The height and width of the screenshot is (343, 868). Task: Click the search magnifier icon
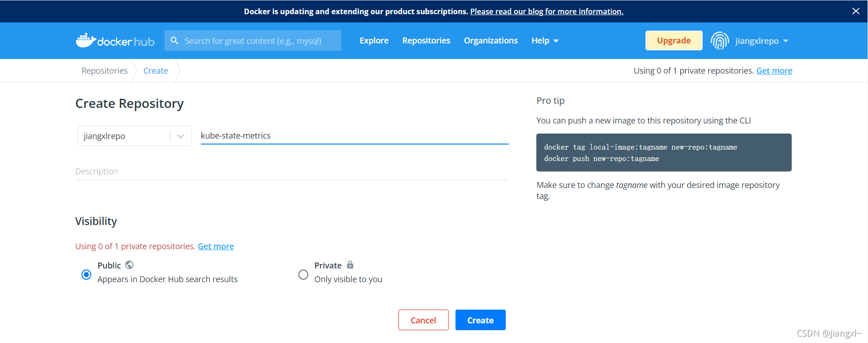[x=175, y=41]
